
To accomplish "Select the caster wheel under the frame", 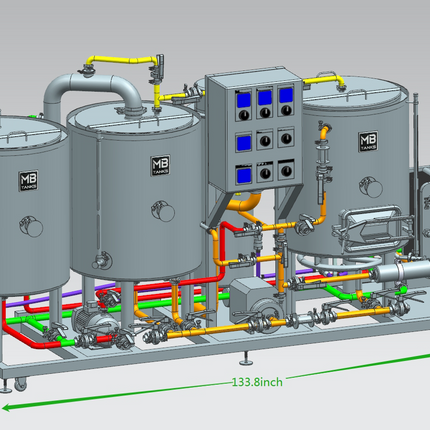I will click(20, 384).
